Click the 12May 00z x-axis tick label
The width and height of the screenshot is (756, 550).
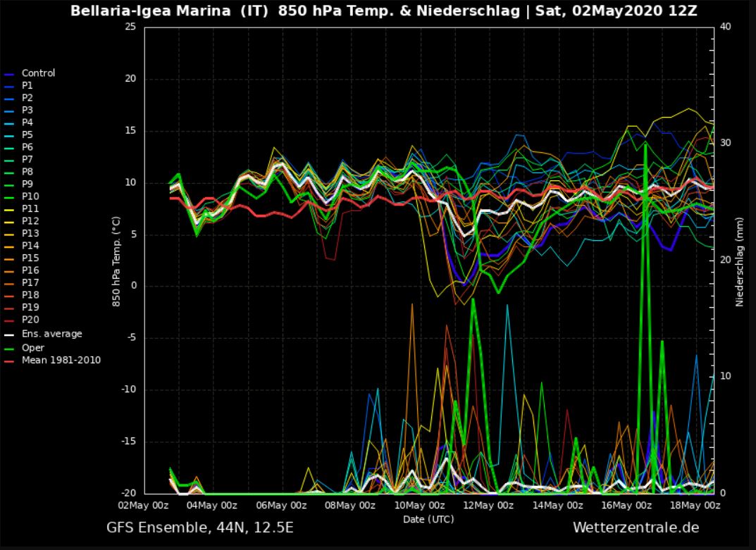pyautogui.click(x=488, y=506)
